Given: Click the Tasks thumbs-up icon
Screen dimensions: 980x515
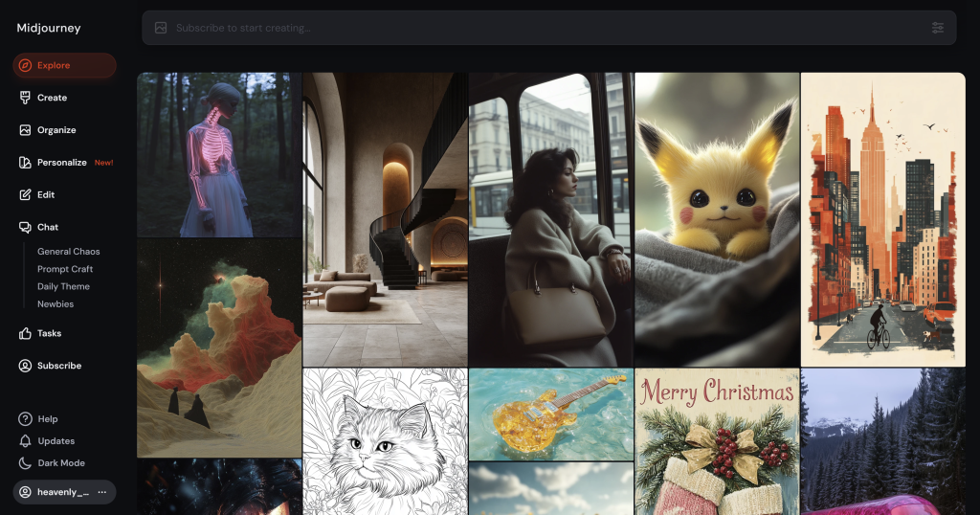Looking at the screenshot, I should click(25, 333).
